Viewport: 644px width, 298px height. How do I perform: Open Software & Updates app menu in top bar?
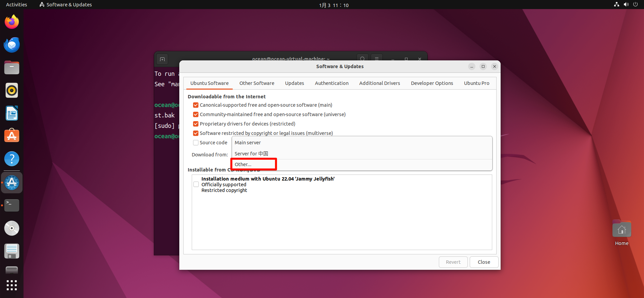click(65, 5)
